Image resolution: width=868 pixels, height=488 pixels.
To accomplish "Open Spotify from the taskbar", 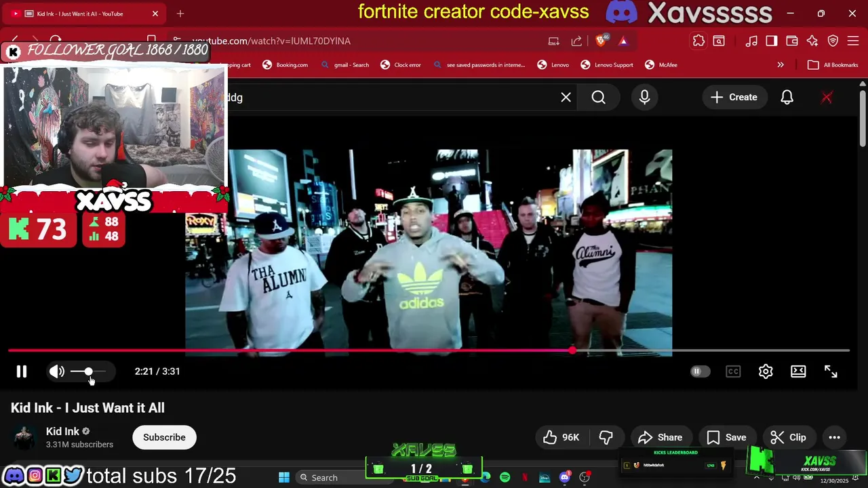I will pyautogui.click(x=505, y=478).
